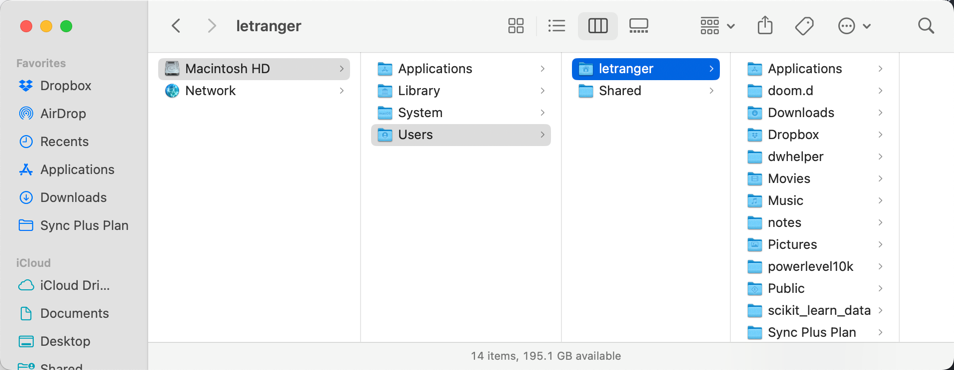The width and height of the screenshot is (954, 370).
Task: Open AirDrop in the sidebar
Action: [63, 114]
